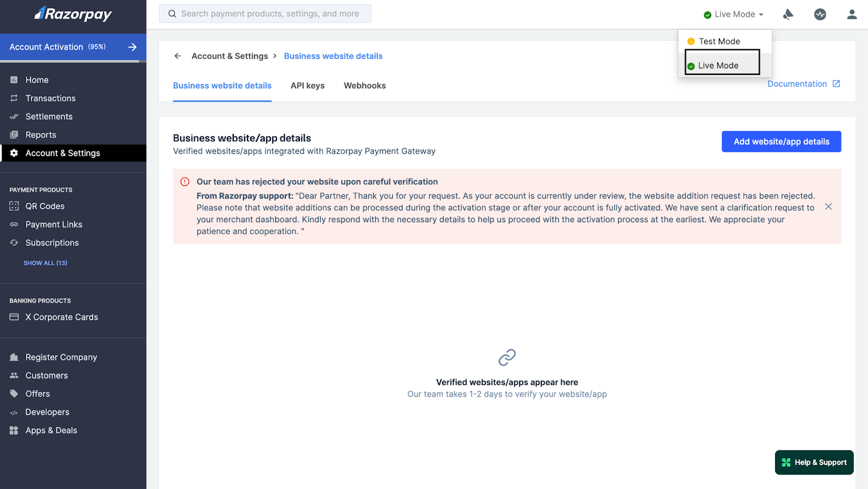The width and height of the screenshot is (868, 489).
Task: Click the BANKING PRODUCTS section label
Action: point(40,301)
